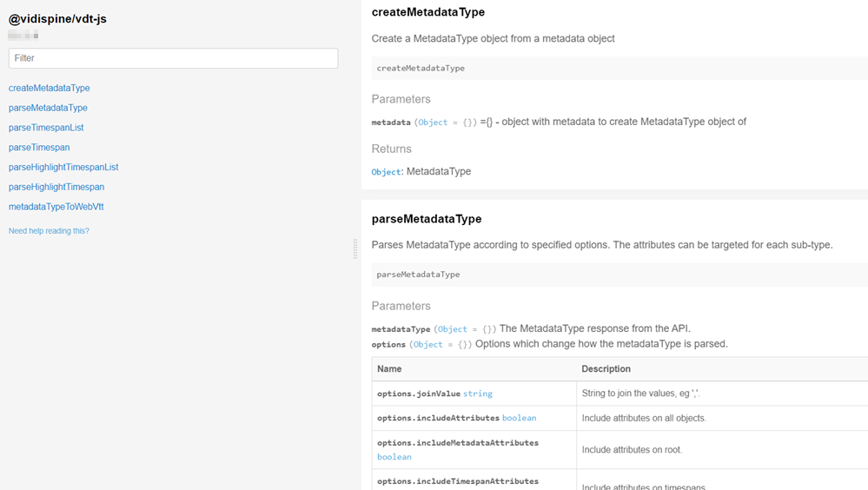The height and width of the screenshot is (490, 868).
Task: Click the @vidispine/vdt-js title
Action: [x=57, y=19]
